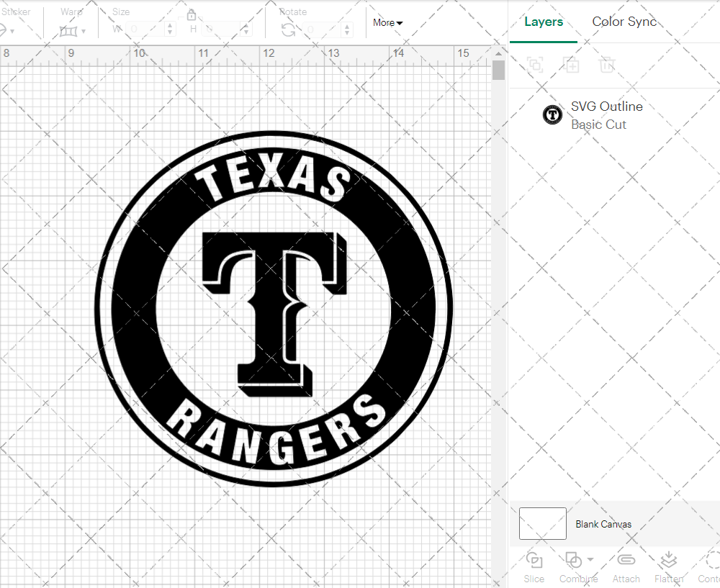
Task: Select the SVG Outline layer
Action: pos(606,115)
